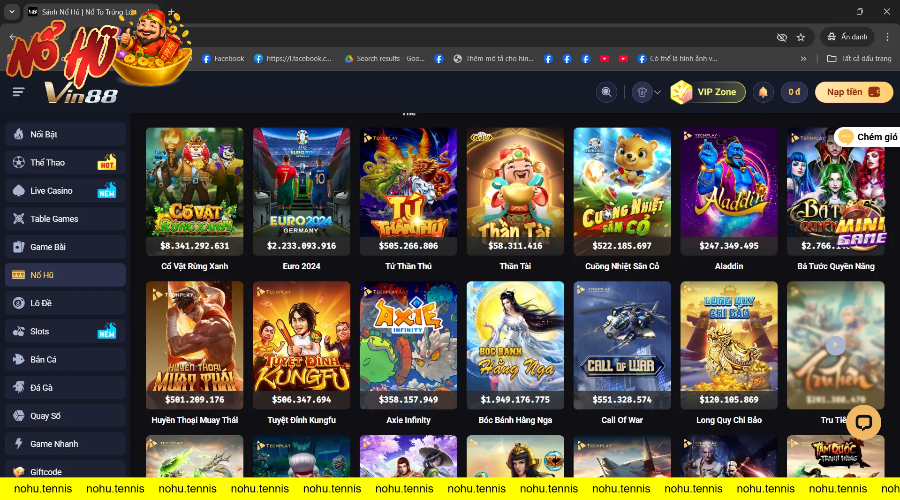Open the Aladdin game thumbnail

pos(729,190)
